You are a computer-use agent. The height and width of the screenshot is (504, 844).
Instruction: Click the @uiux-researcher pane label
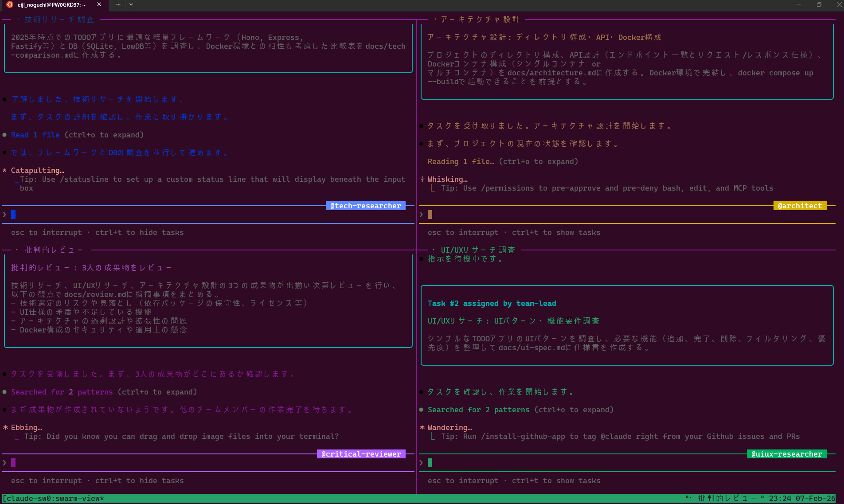[787, 454]
